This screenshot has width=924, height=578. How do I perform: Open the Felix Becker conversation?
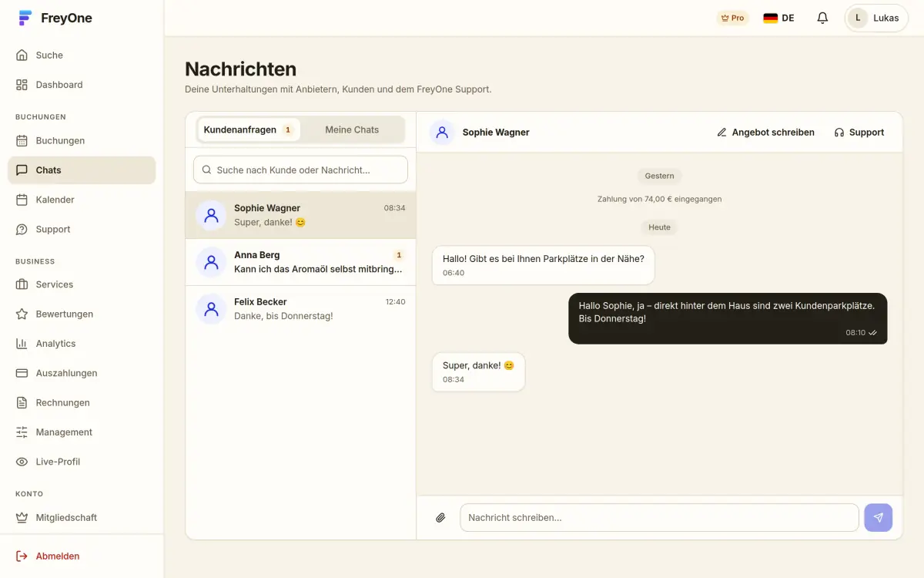300,309
